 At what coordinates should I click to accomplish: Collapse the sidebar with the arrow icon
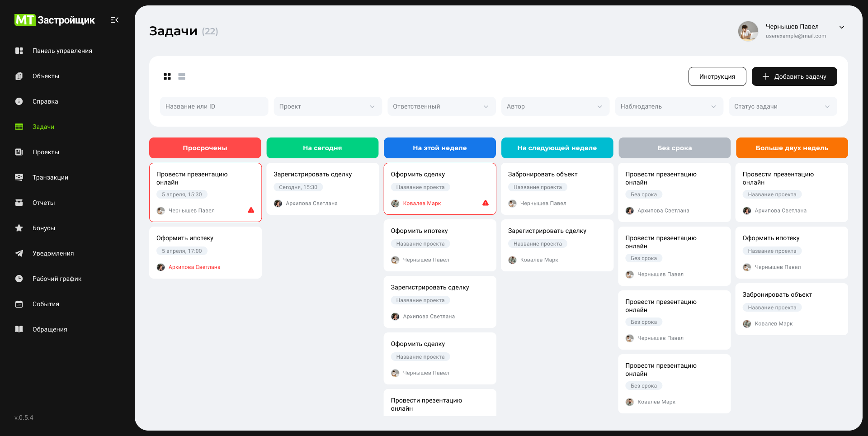coord(114,20)
